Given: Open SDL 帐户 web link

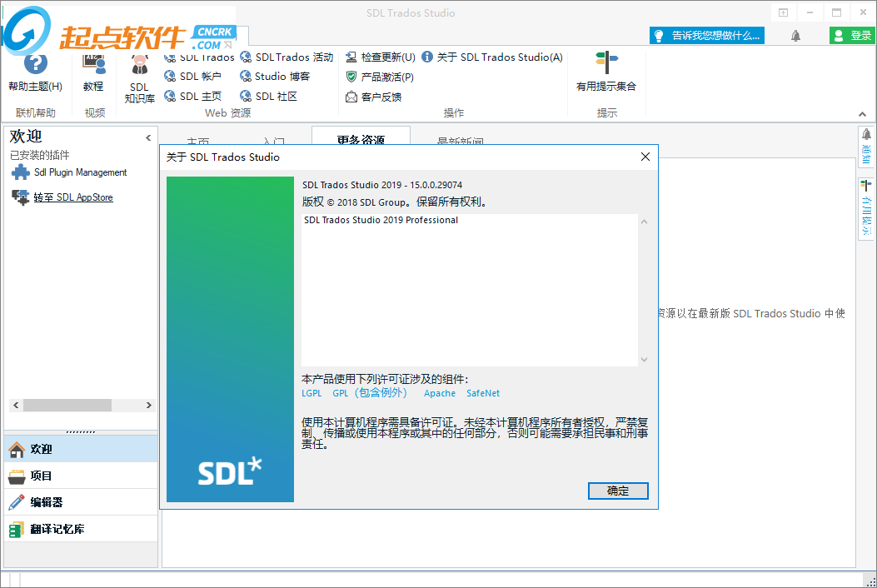Looking at the screenshot, I should pos(193,76).
